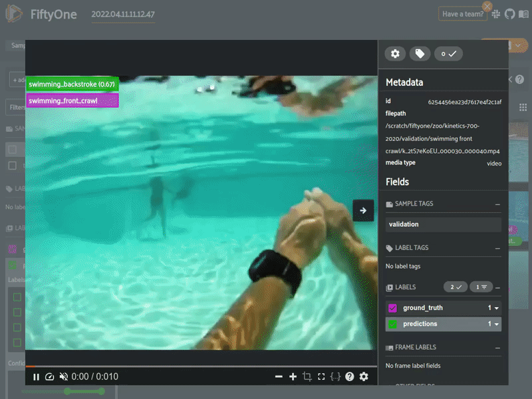Go to the next sample arrow
This screenshot has height=399, width=532.
[363, 211]
